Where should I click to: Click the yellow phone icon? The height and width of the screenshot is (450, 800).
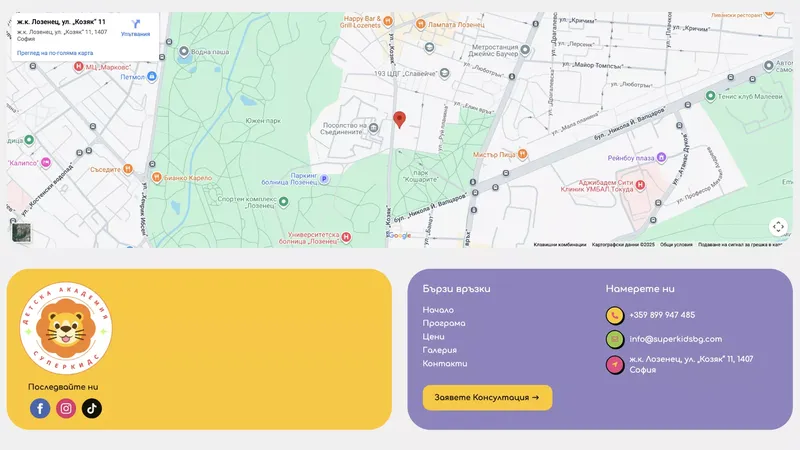(615, 315)
